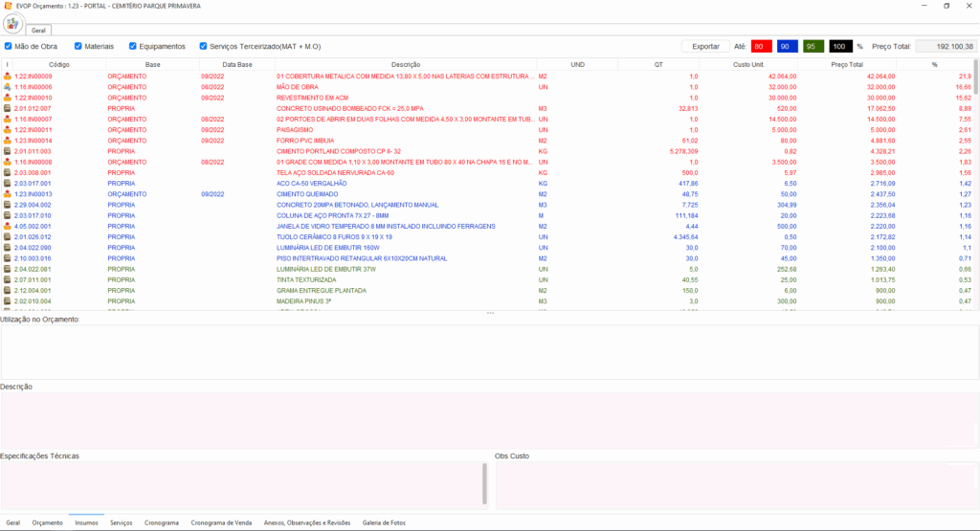Image resolution: width=980 pixels, height=531 pixels.
Task: Select the icon for row 4.05.002.001
Action: (8, 227)
